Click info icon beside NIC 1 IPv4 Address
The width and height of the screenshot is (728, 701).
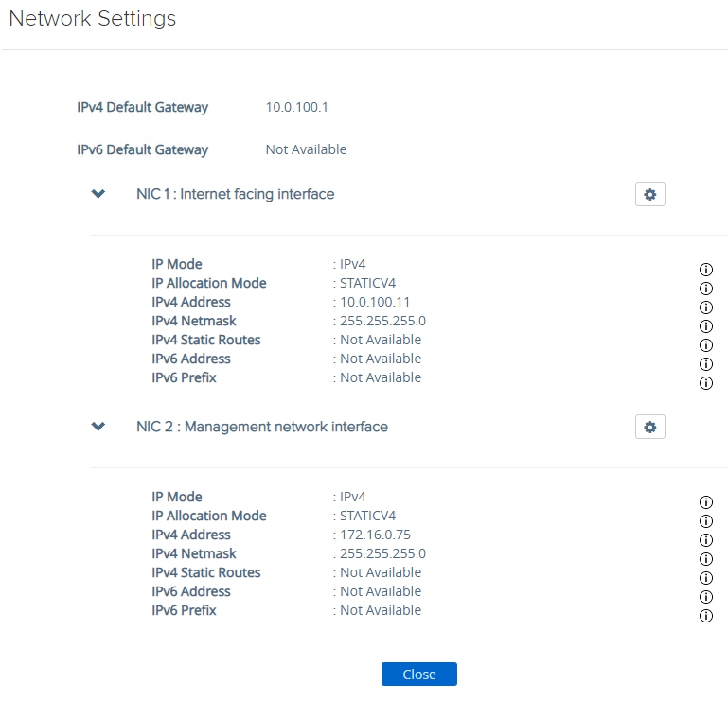pos(705,307)
